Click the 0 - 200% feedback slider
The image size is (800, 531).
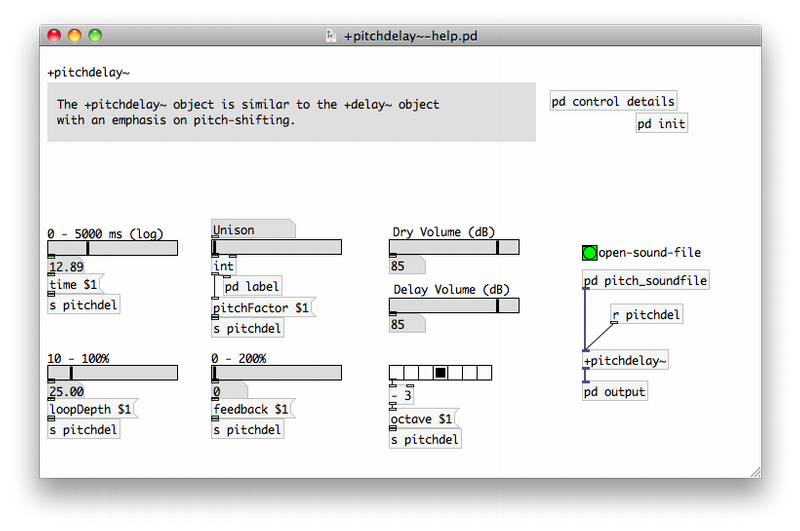tap(277, 373)
